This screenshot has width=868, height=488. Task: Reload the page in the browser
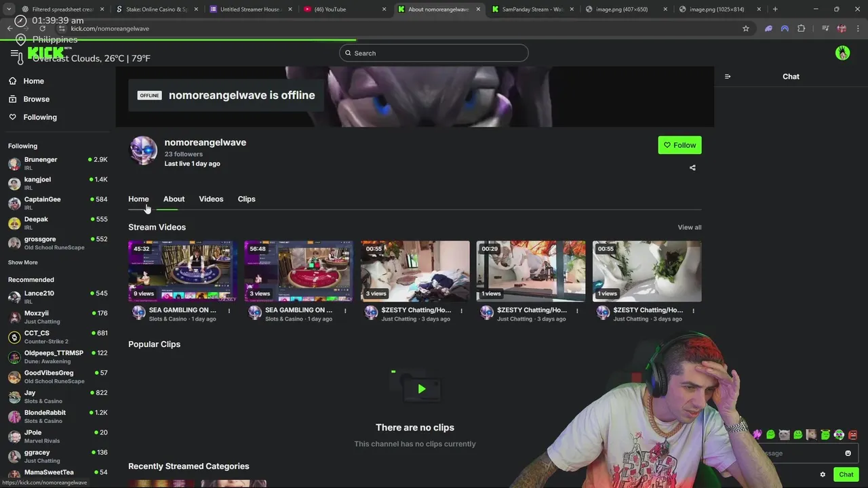click(x=43, y=28)
